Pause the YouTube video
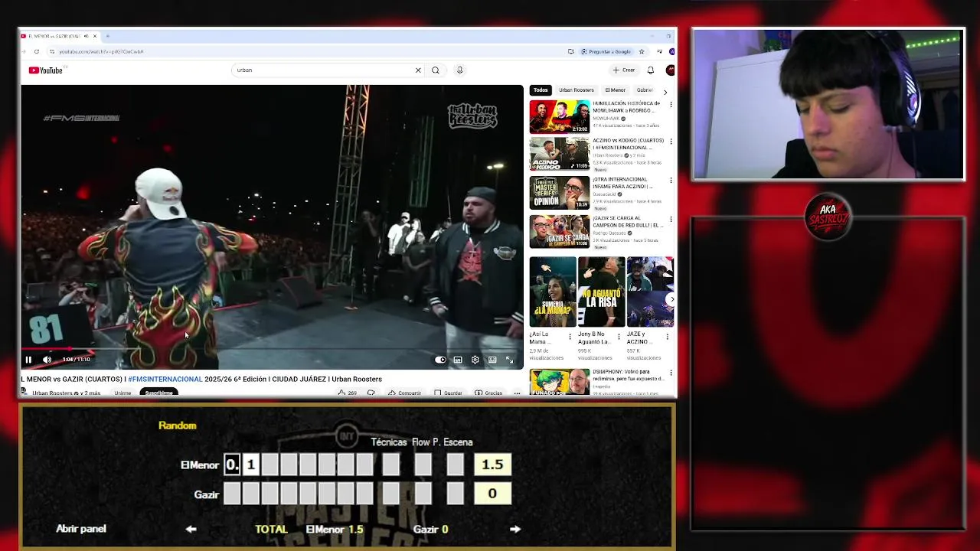Viewport: 980px width, 551px height. [x=28, y=360]
